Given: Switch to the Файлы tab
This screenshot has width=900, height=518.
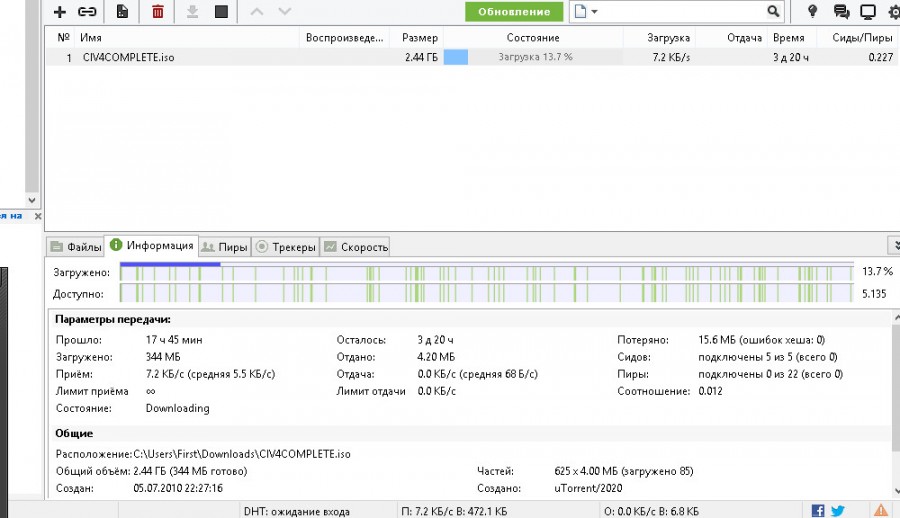Looking at the screenshot, I should click(76, 247).
